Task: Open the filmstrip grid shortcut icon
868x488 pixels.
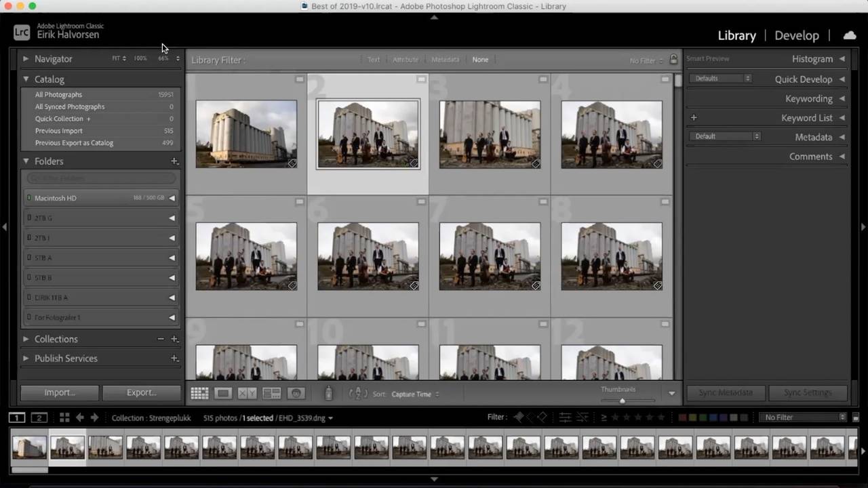Action: tap(64, 418)
